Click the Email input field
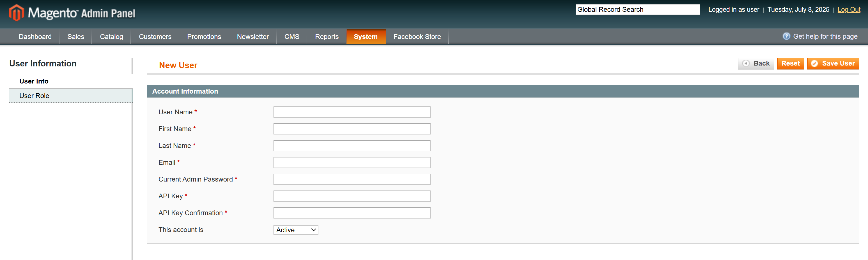 [x=352, y=162]
